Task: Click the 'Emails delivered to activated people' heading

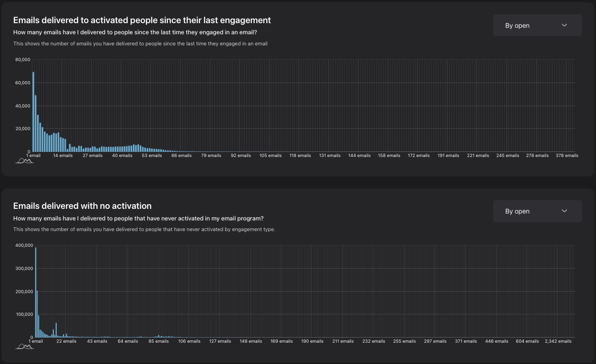Action: point(142,20)
